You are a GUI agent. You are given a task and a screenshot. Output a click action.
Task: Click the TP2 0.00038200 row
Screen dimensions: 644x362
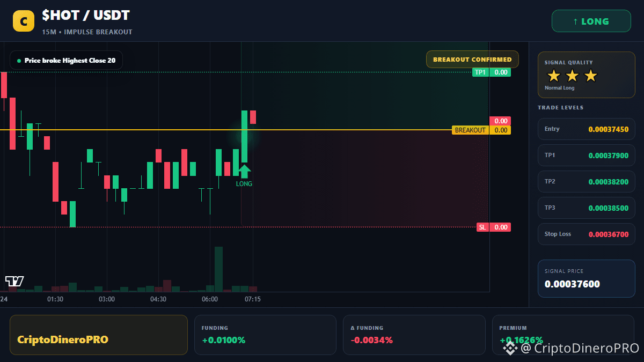pos(587,181)
